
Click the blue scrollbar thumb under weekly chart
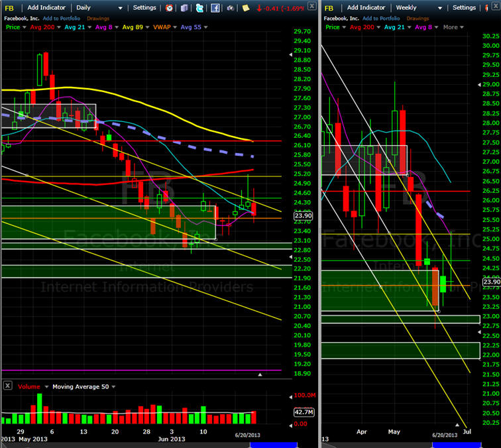tap(457, 445)
